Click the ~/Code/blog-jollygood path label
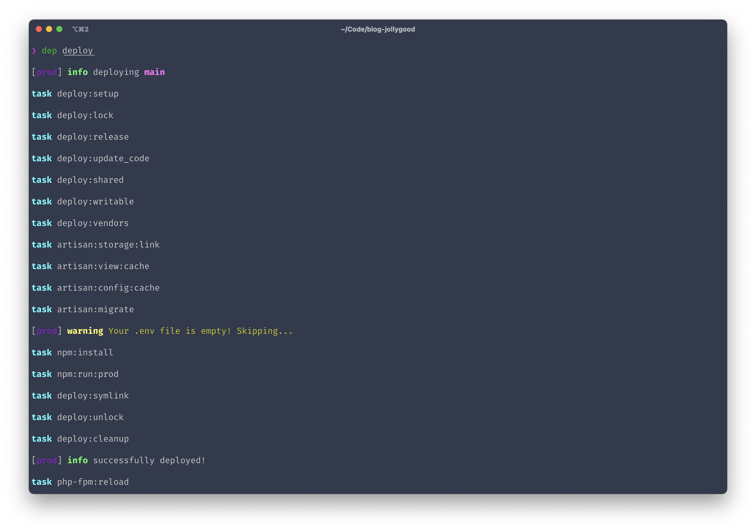This screenshot has width=756, height=532. [x=378, y=29]
